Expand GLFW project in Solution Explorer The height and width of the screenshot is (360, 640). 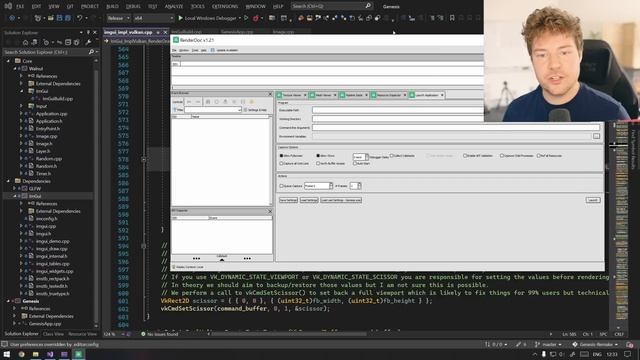click(14, 189)
